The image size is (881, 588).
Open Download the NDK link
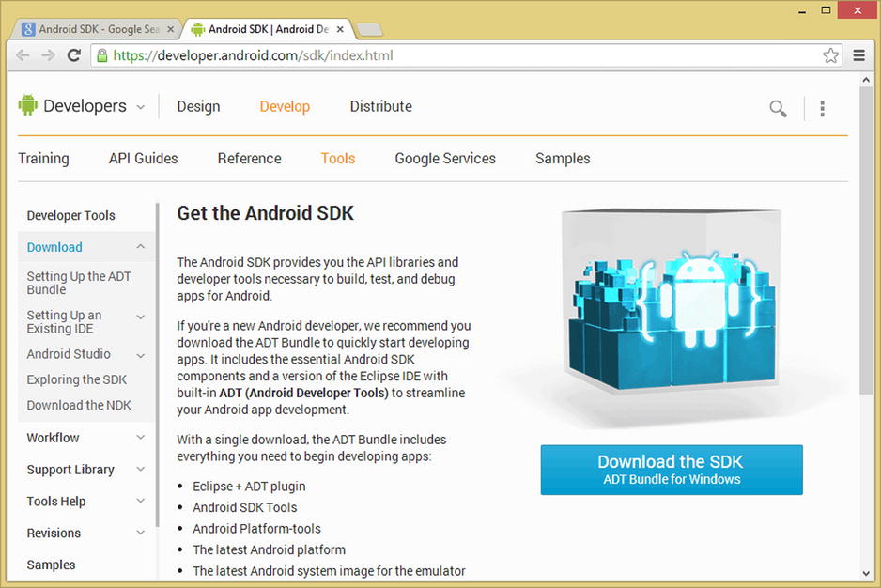79,405
